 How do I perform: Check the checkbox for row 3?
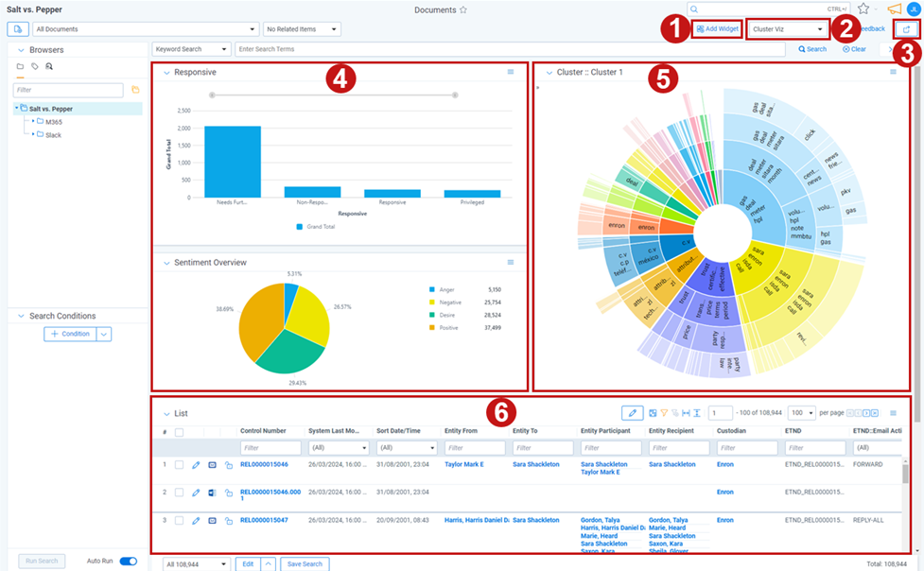(179, 521)
